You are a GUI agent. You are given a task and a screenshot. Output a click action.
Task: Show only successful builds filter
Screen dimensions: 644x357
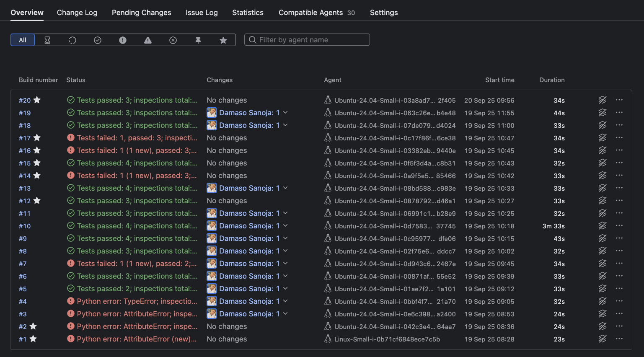pyautogui.click(x=98, y=40)
